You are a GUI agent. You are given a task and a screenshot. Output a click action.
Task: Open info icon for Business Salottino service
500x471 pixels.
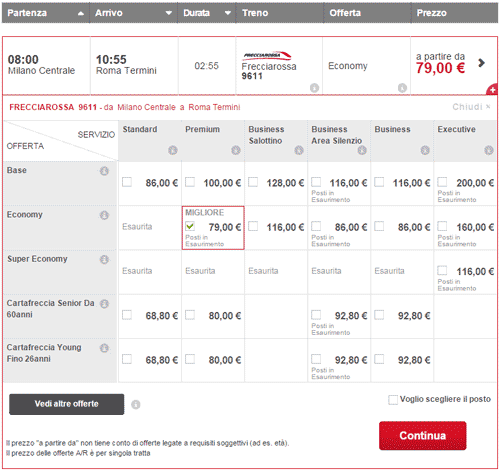pos(299,150)
